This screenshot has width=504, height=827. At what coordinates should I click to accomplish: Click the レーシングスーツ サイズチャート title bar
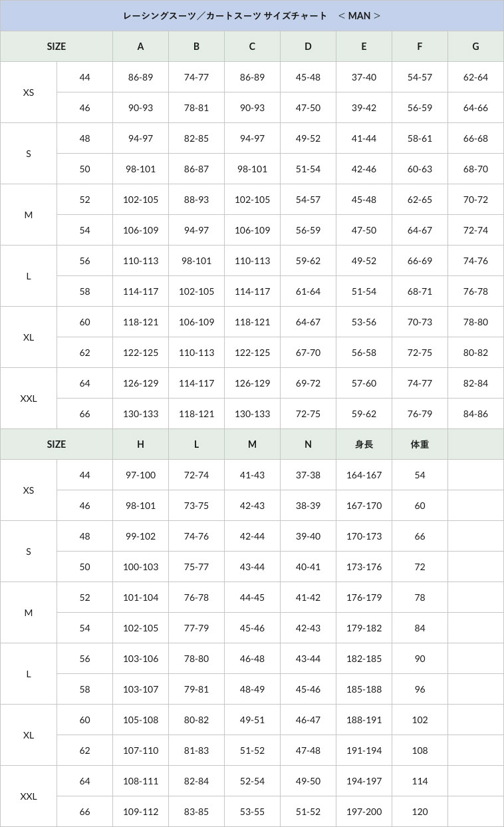tap(252, 15)
